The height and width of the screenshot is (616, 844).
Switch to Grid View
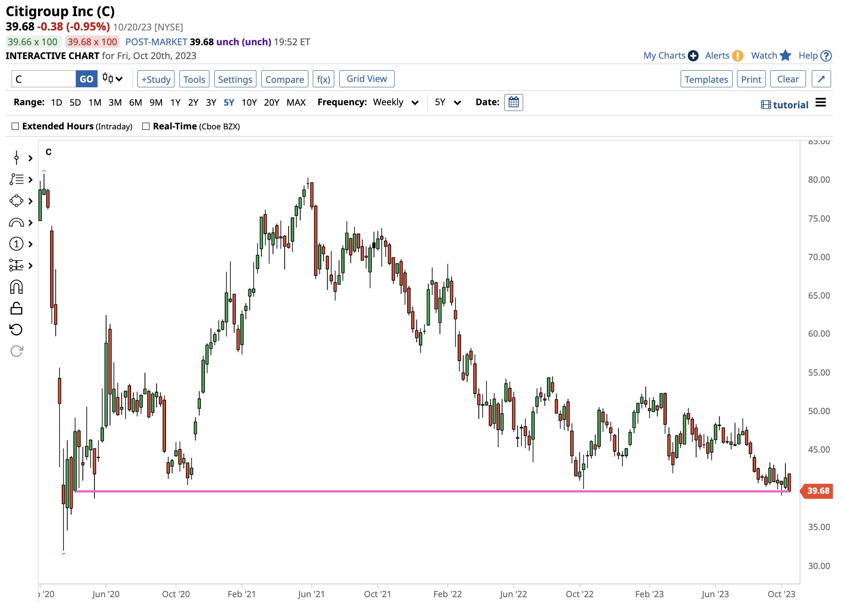[x=367, y=79]
